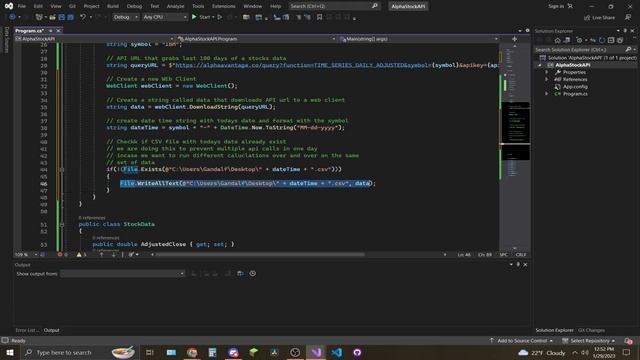Viewport: 640px width, 360px height.
Task: Click the Save file icon in toolbar
Action: 62,17
